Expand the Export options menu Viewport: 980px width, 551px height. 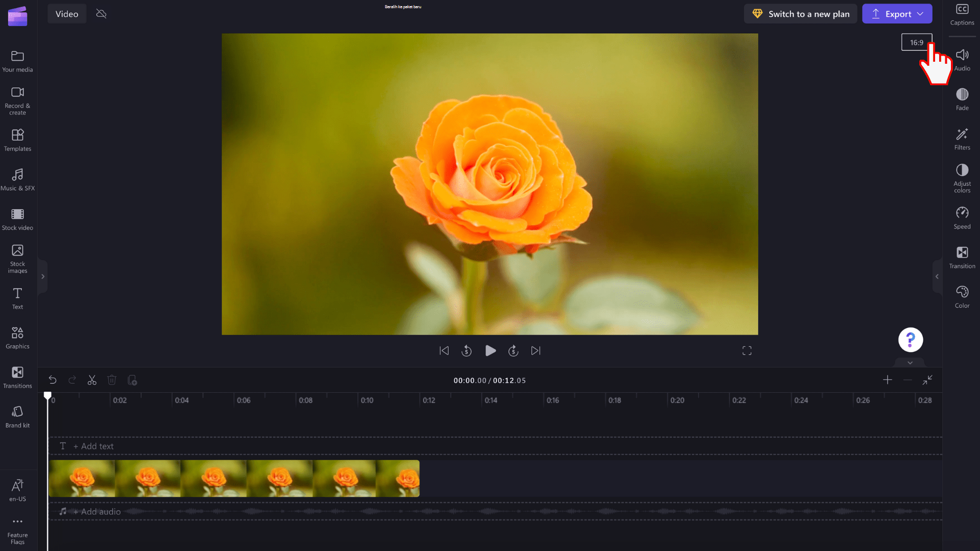[x=921, y=13]
